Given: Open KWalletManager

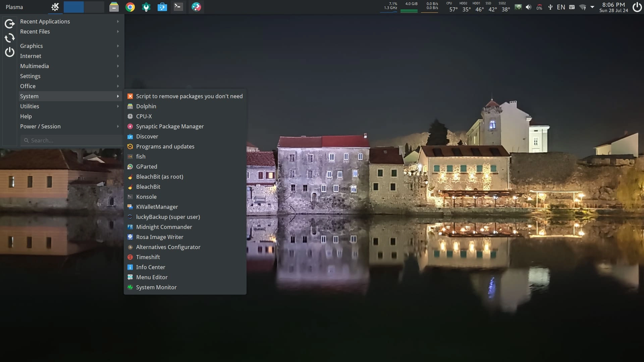Looking at the screenshot, I should coord(185,207).
